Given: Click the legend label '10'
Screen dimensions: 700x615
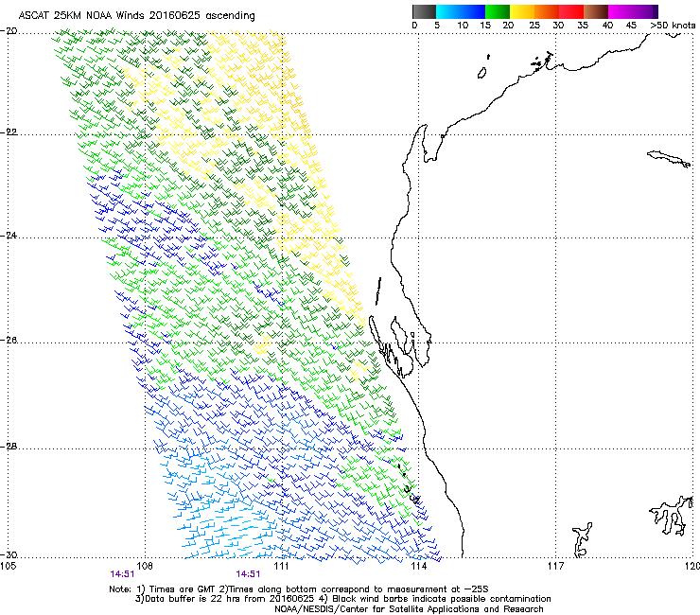Looking at the screenshot, I should click(x=463, y=26).
